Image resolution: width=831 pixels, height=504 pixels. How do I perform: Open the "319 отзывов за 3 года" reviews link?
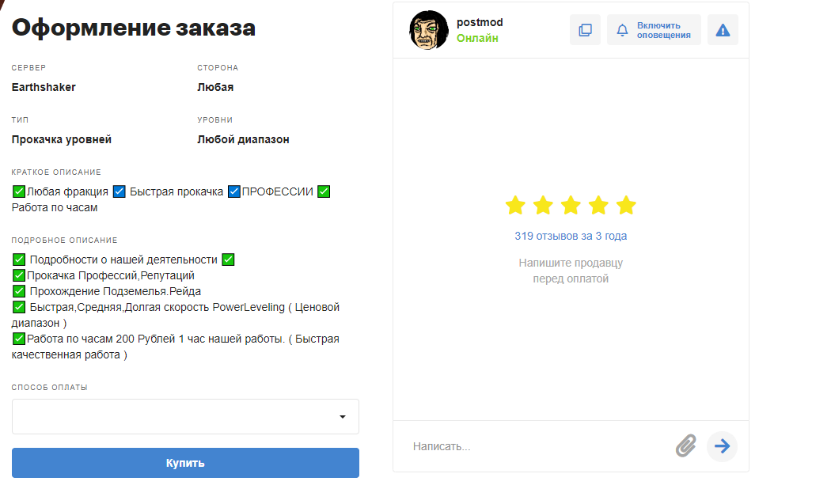[x=571, y=236]
